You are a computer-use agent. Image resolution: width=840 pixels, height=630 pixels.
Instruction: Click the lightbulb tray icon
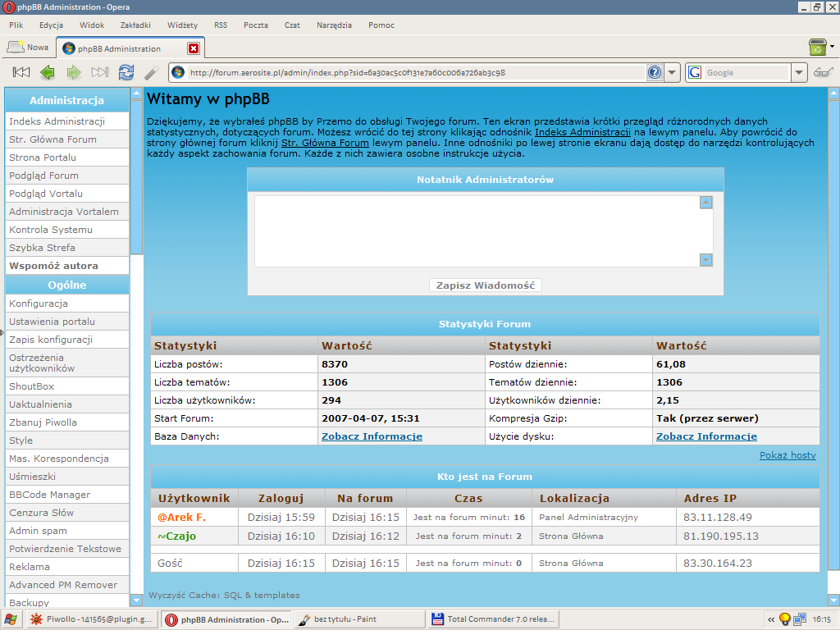785,619
